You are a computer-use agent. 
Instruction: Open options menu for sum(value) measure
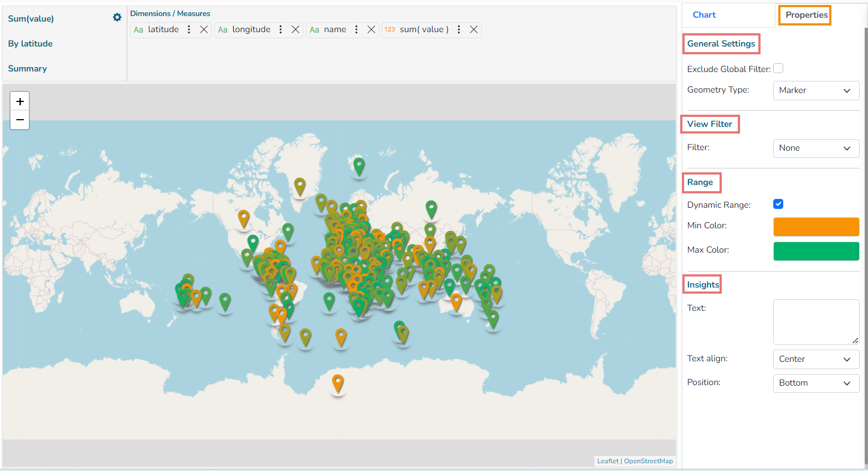[x=459, y=29]
